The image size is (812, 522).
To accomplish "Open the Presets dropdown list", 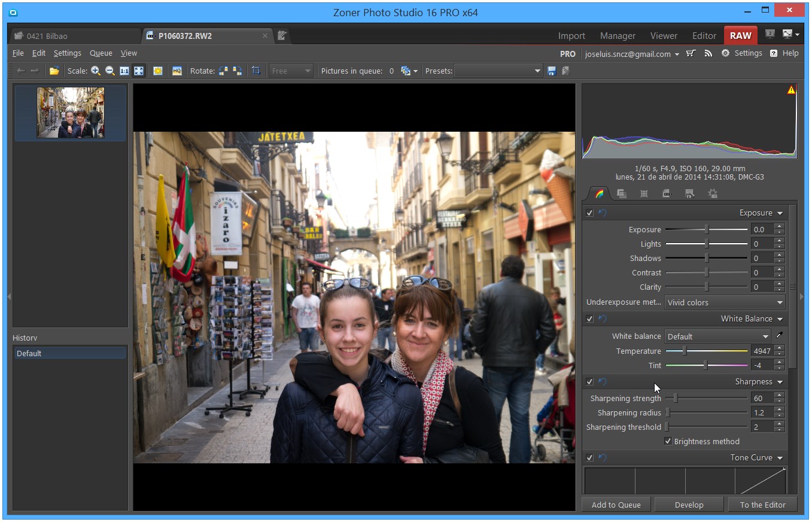I will click(x=498, y=71).
